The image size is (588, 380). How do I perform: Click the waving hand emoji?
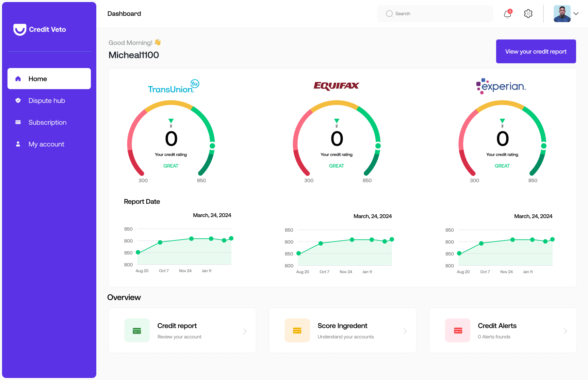tap(157, 42)
